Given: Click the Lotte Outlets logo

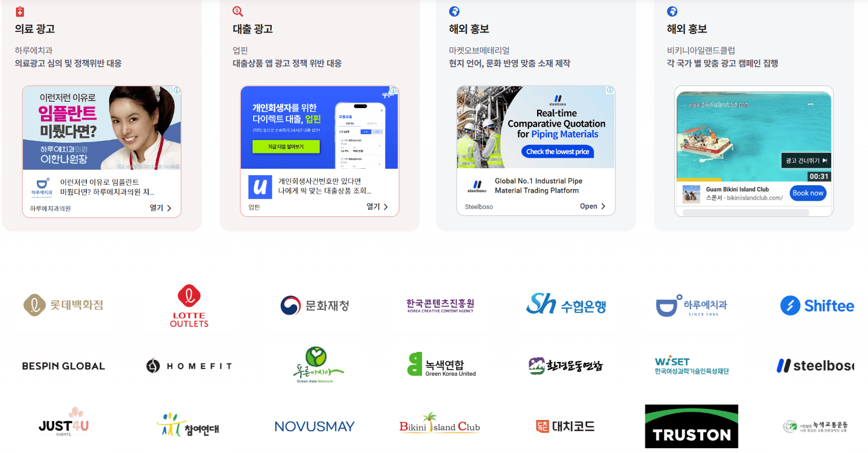Looking at the screenshot, I should (189, 306).
